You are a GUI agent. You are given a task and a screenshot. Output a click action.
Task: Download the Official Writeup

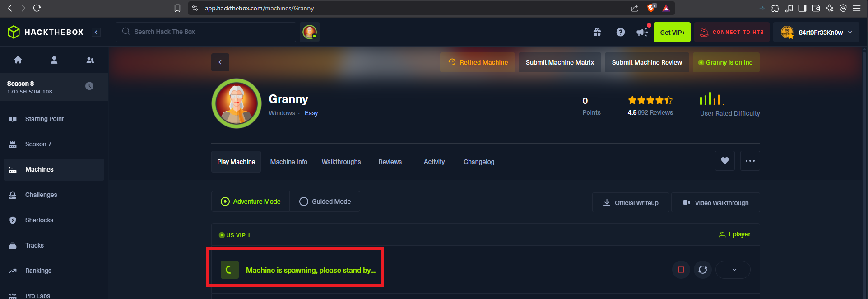pyautogui.click(x=631, y=203)
